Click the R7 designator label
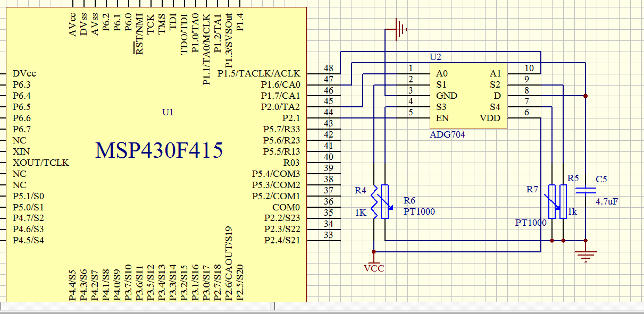644x314 pixels. pos(532,189)
